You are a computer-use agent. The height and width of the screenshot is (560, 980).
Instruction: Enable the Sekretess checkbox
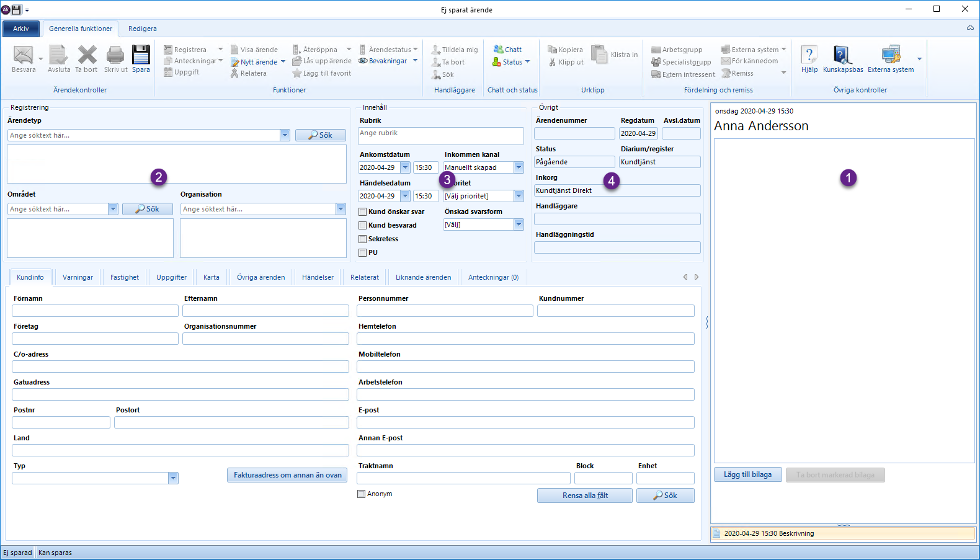tap(363, 239)
